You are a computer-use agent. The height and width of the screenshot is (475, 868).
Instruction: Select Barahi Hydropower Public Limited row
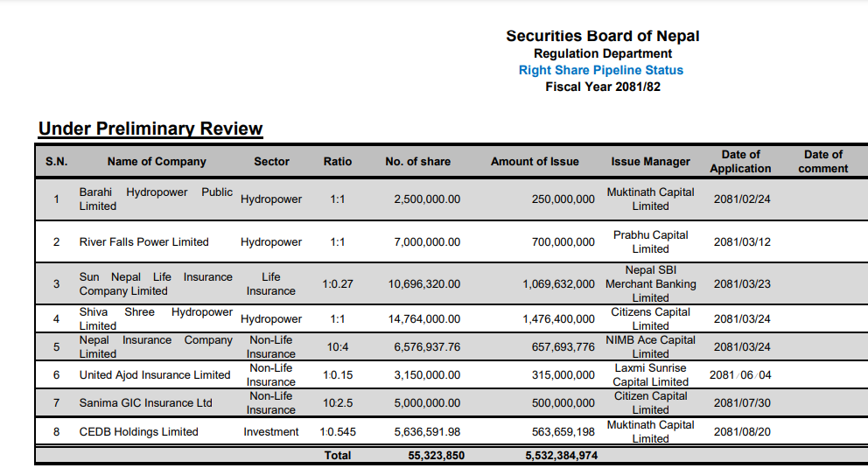pos(451,199)
